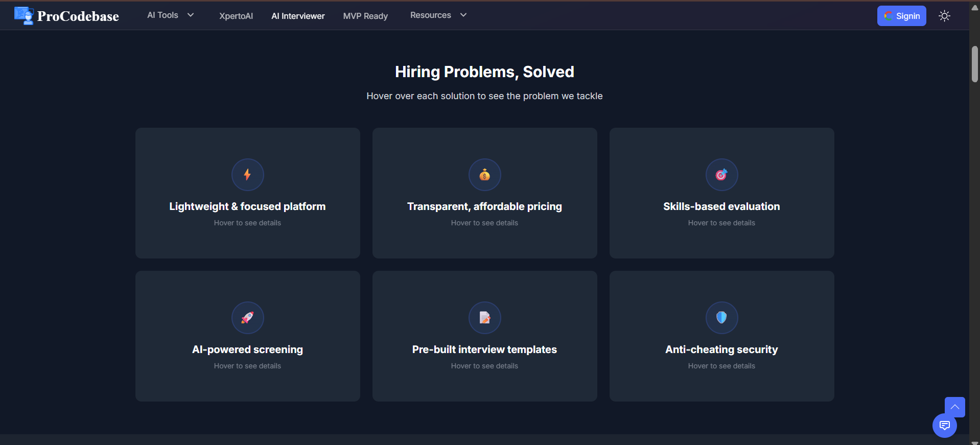Click the lightning bolt icon

coord(247,175)
